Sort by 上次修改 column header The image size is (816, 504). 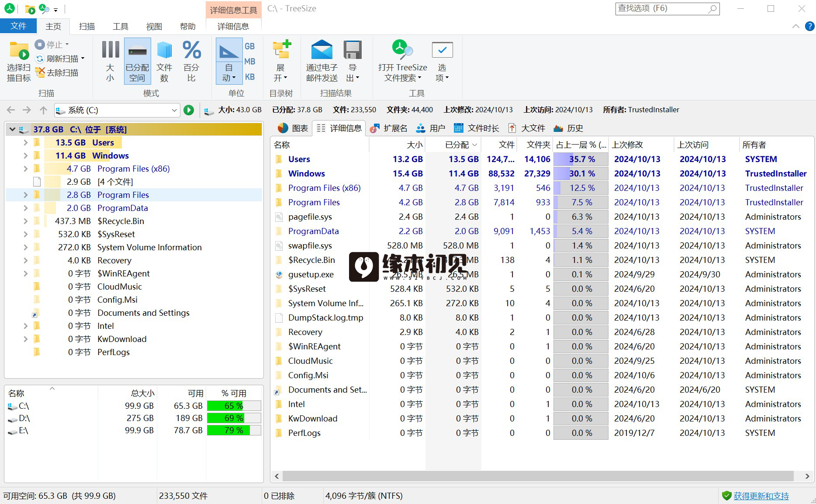[x=641, y=145]
